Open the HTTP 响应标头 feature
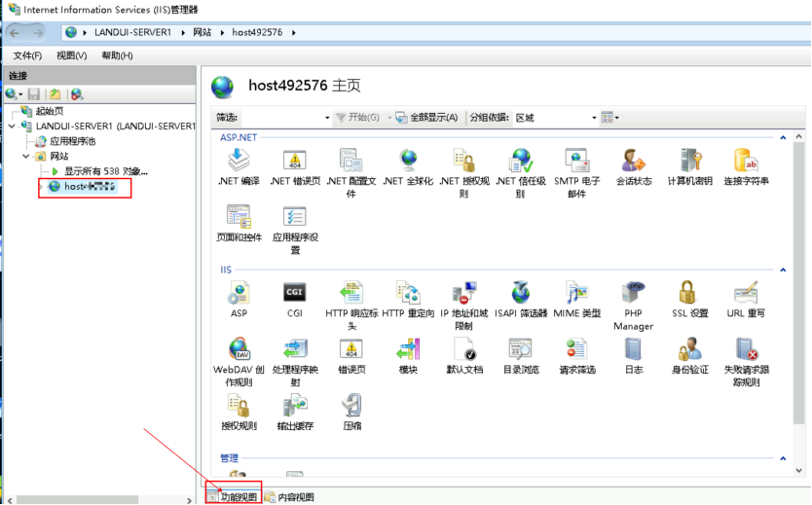 [x=351, y=306]
